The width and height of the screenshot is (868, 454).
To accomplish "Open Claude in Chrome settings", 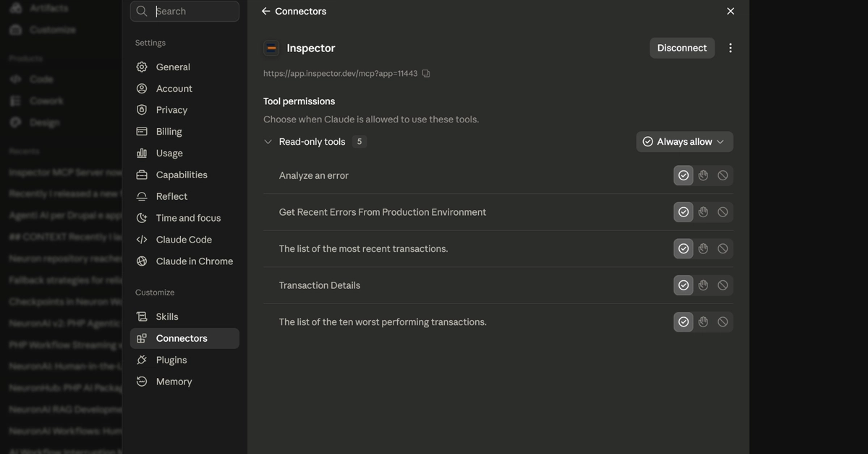I will [184, 261].
